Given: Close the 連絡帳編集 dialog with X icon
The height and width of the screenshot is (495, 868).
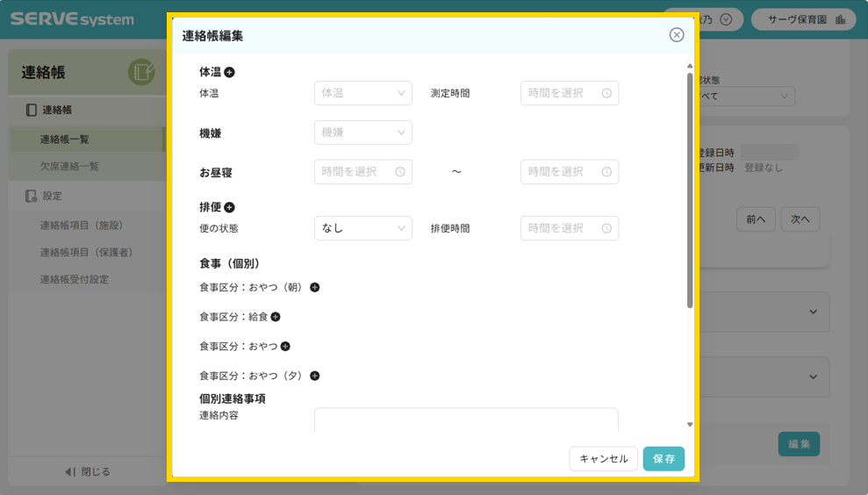Looking at the screenshot, I should click(676, 35).
